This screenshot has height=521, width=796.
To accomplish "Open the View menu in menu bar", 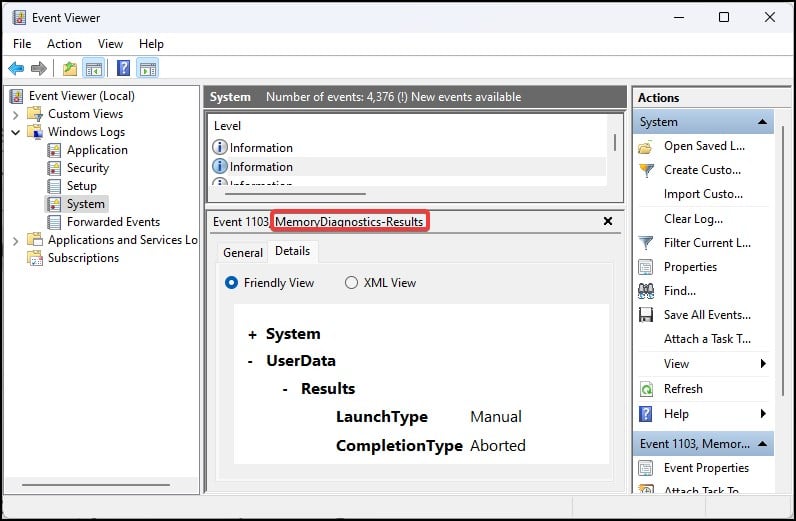I will (x=110, y=44).
